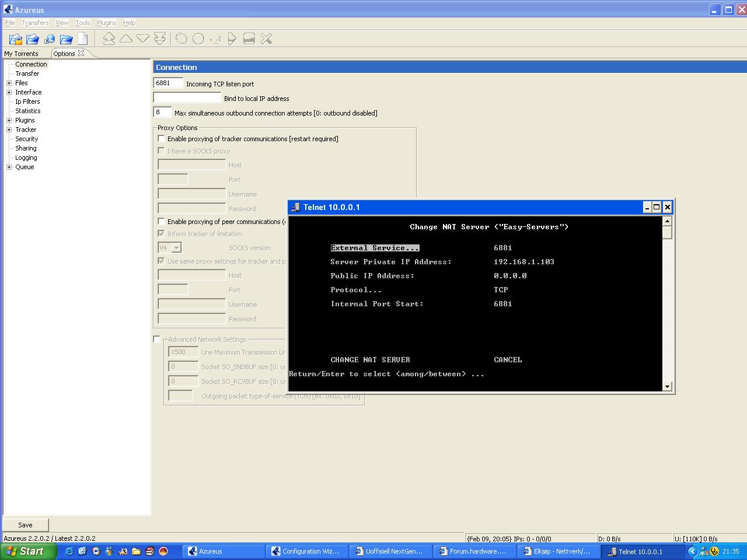Click the Telnet window title icon

click(295, 207)
